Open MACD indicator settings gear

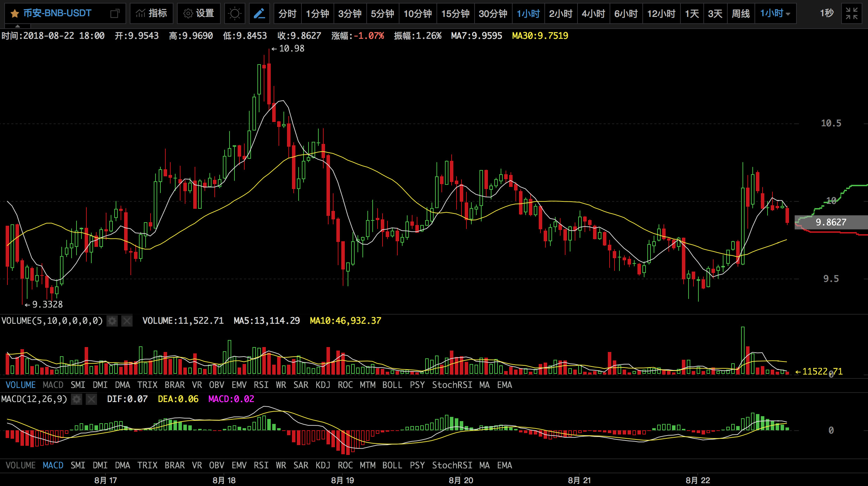coord(77,399)
